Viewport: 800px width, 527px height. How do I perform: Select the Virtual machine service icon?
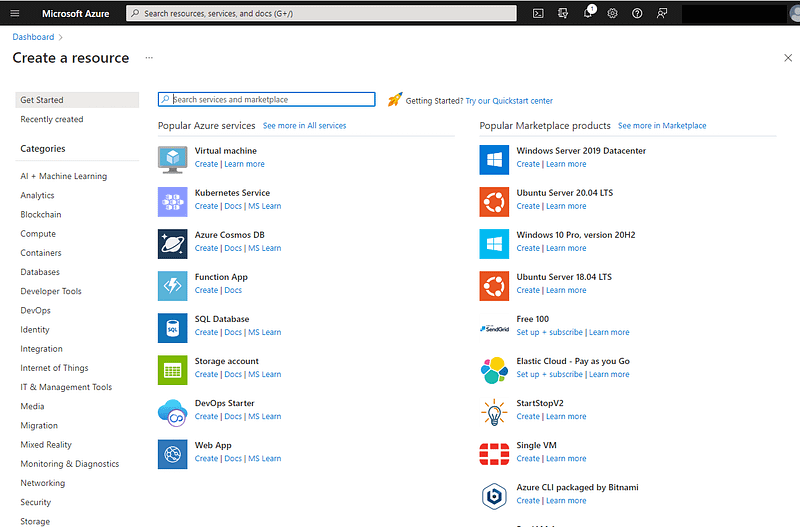click(172, 159)
